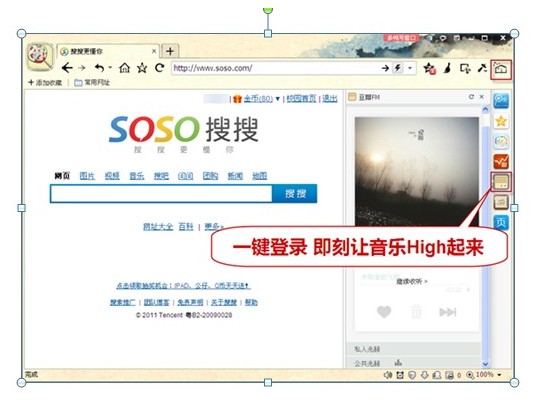This screenshot has height=404, width=542.
Task: Expand the undo close-tab dropdown arrow
Action: (110, 67)
